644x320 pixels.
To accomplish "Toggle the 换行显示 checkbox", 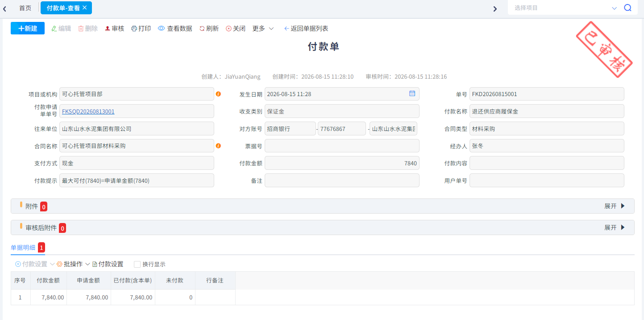I will (137, 264).
